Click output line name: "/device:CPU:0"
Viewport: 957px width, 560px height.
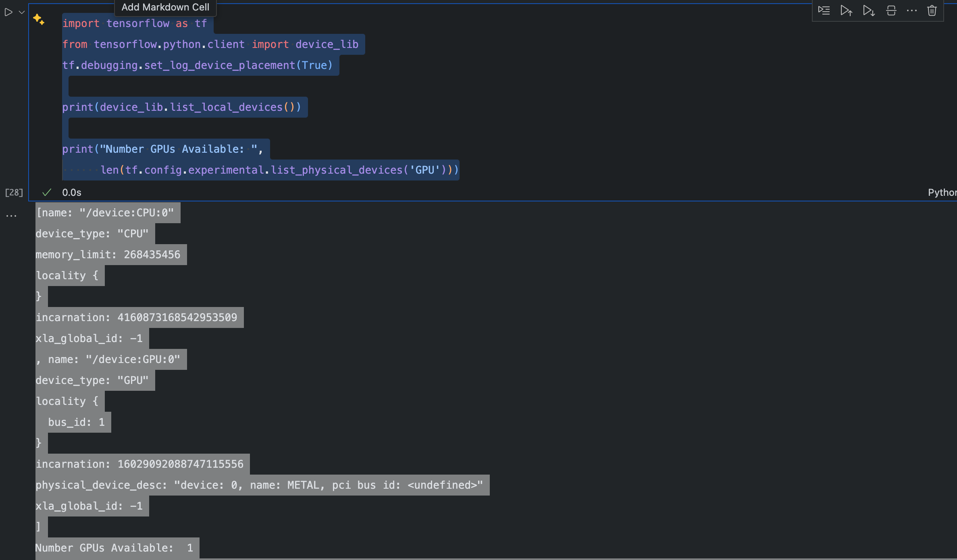[105, 213]
